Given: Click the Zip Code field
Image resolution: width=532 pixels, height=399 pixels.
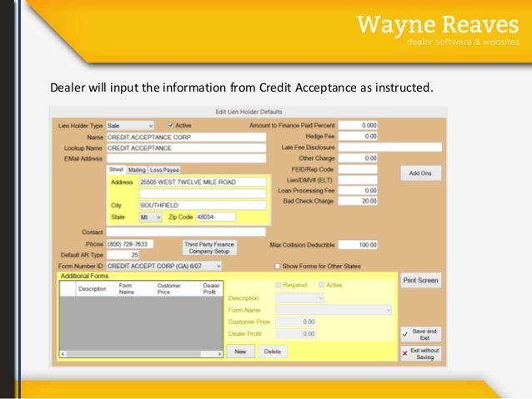Looking at the screenshot, I should [216, 217].
